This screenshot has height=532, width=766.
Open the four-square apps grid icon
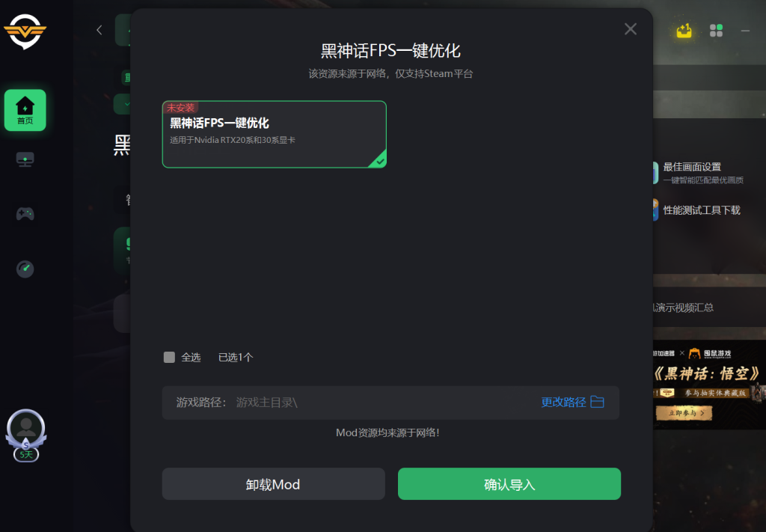coord(716,31)
